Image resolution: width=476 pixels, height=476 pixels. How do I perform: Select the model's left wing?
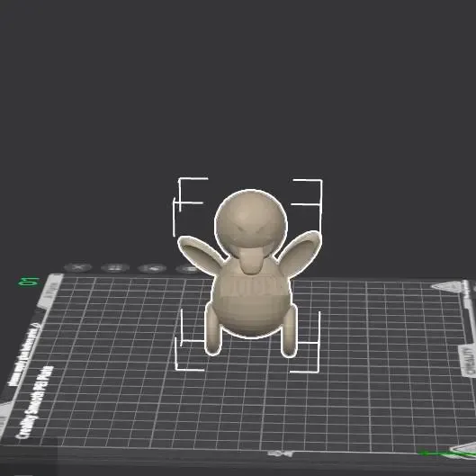click(x=201, y=253)
